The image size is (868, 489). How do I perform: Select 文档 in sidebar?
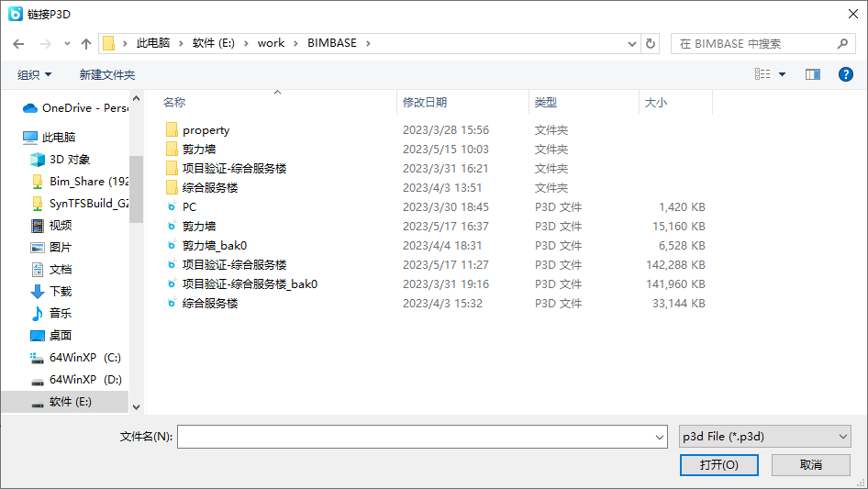51,269
